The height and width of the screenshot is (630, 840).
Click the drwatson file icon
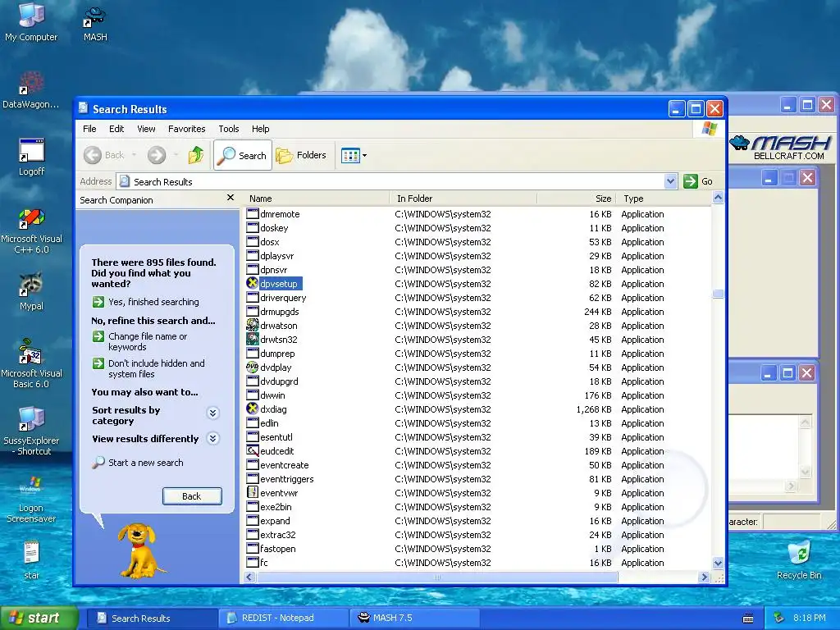[253, 325]
